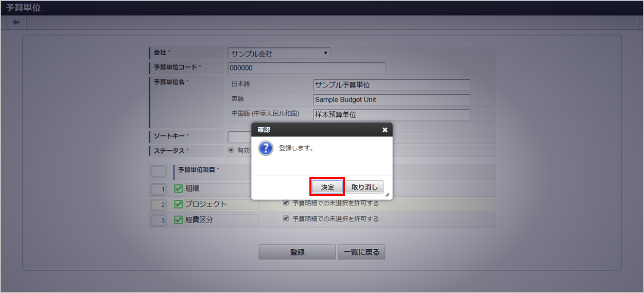
Task: Click the 予算単位項目 header label
Action: pos(197,169)
